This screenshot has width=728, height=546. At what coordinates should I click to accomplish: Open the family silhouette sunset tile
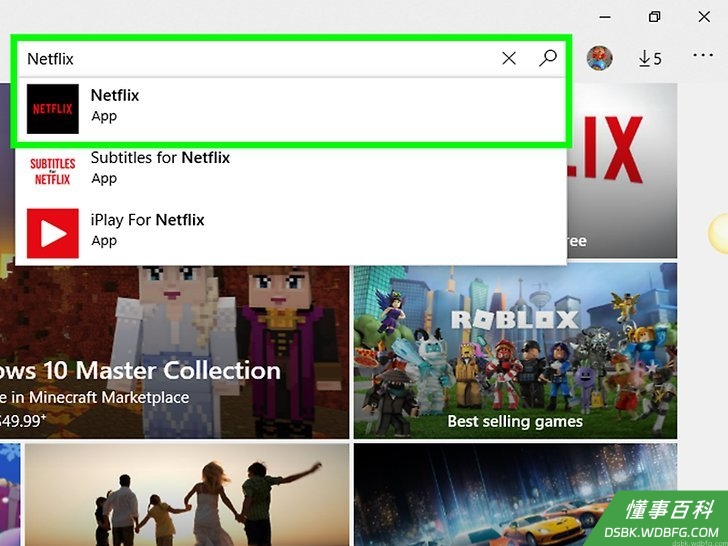pos(187,494)
